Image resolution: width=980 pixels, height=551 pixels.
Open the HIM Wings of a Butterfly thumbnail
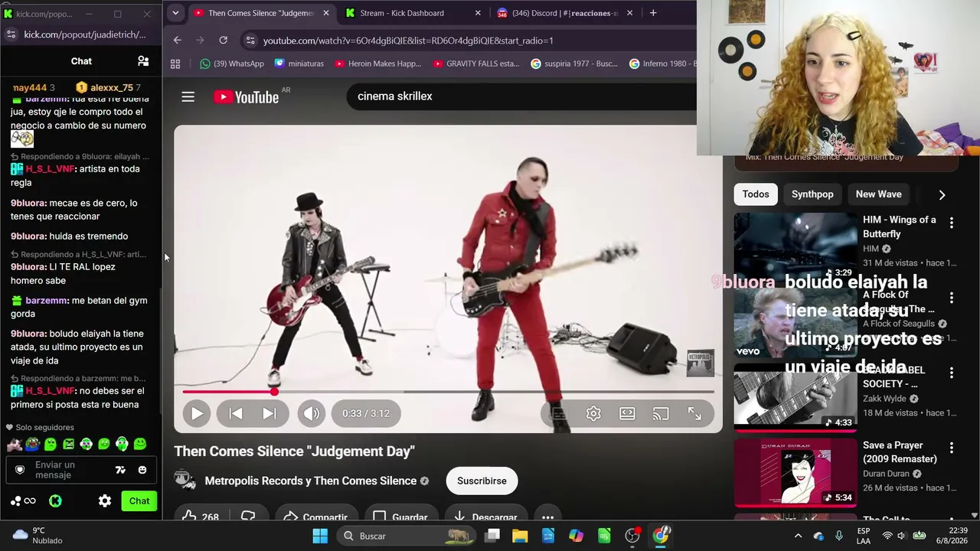coord(795,246)
